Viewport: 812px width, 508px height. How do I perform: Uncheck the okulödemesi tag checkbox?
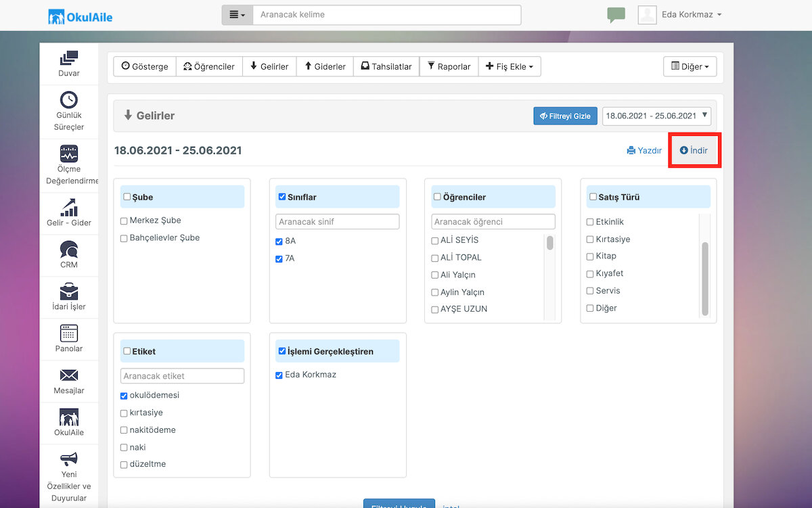point(124,396)
